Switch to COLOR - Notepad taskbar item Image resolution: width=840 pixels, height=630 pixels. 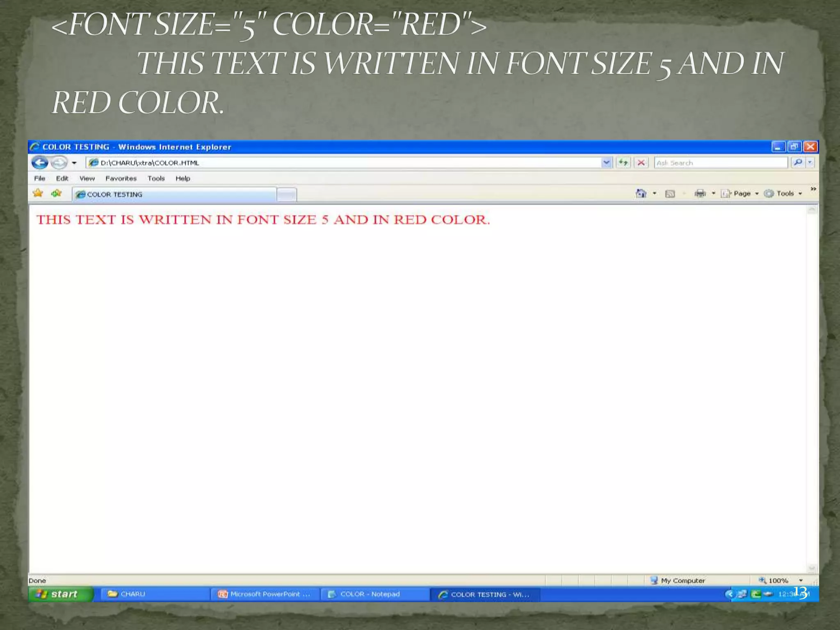point(369,594)
